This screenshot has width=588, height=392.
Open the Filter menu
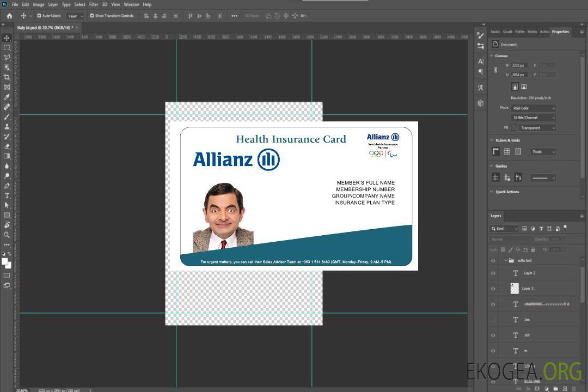point(94,4)
